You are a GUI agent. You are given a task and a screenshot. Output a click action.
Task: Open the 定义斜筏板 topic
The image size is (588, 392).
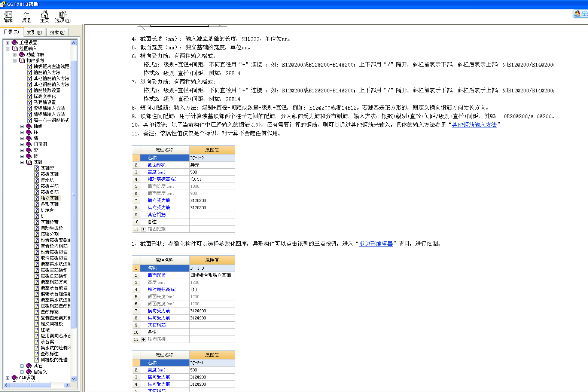(x=52, y=324)
